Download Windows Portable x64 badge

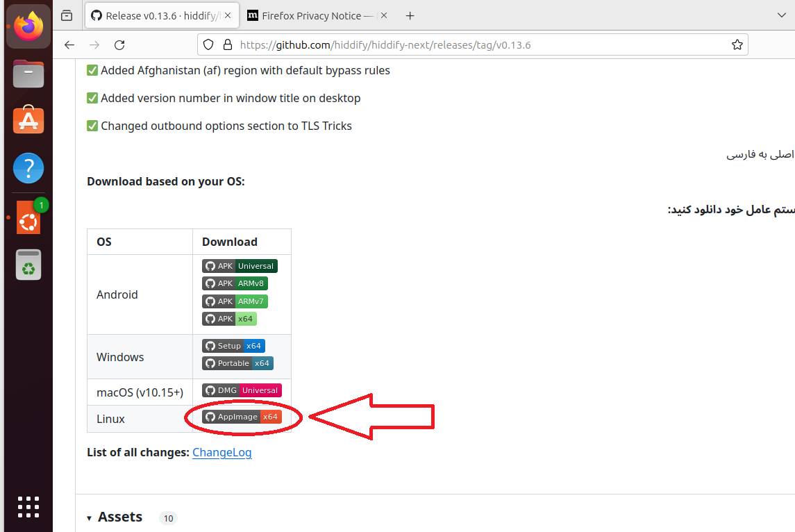237,364
